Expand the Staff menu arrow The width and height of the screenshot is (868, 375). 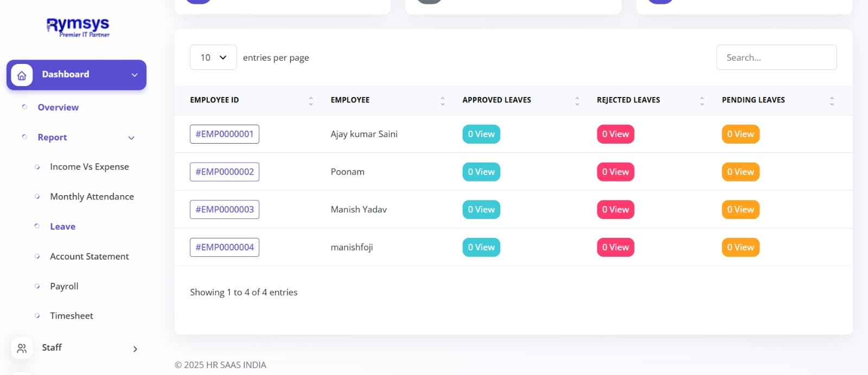coord(135,349)
